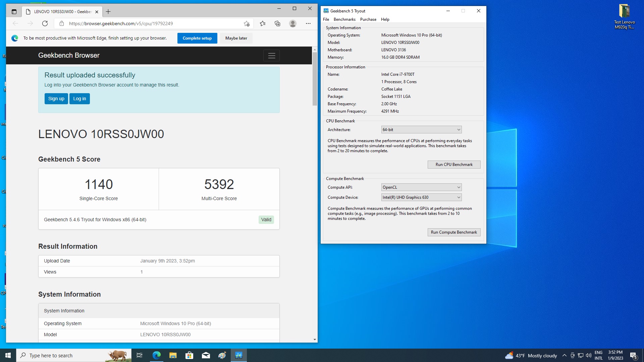
Task: Click the 5392 Multi-Core Score value
Action: (x=219, y=184)
